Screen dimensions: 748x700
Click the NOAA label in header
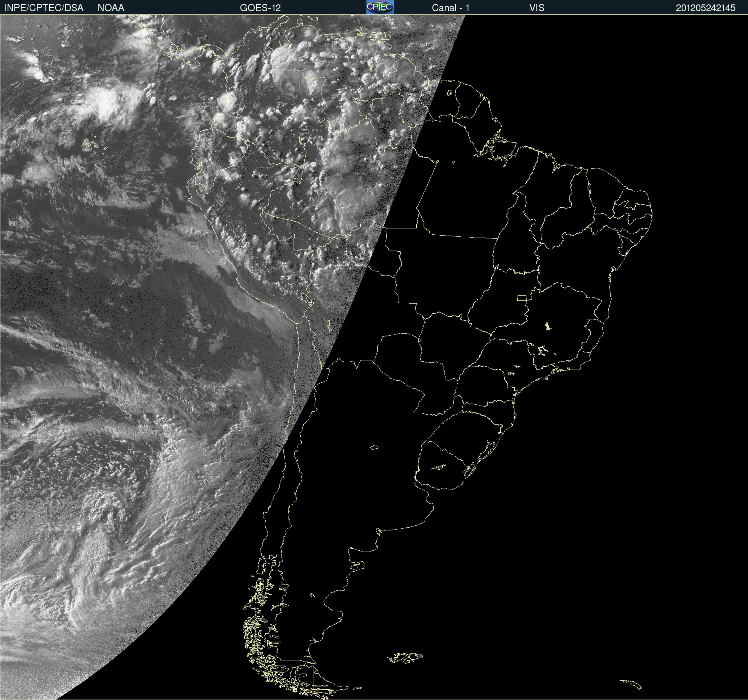click(x=111, y=8)
